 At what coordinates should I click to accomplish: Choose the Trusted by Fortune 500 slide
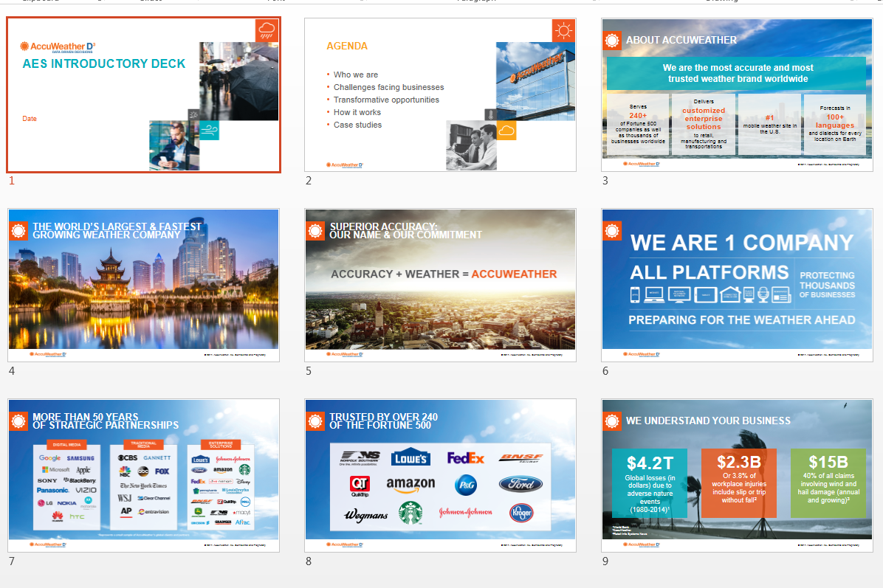(440, 475)
